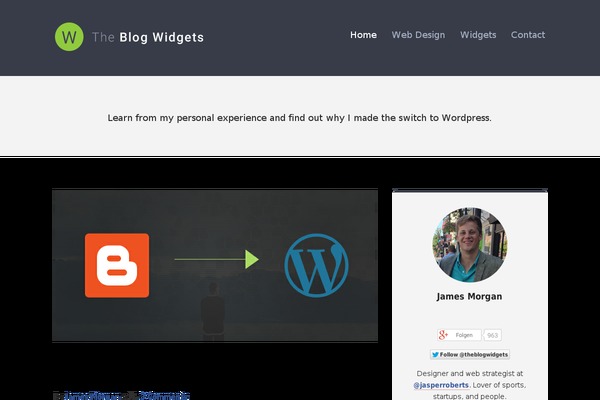600x400 pixels.
Task: Open the Contact menu item
Action: tap(528, 35)
